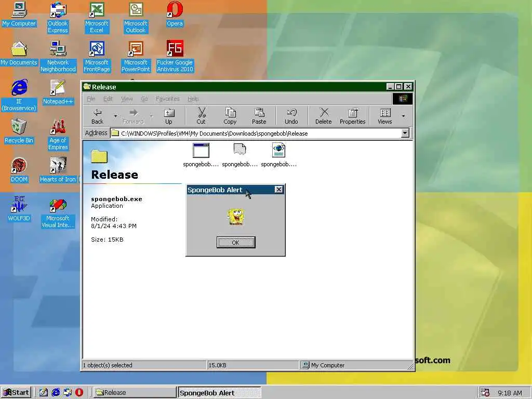The height and width of the screenshot is (399, 532).
Task: Click the Back toolbar button
Action: (x=97, y=116)
